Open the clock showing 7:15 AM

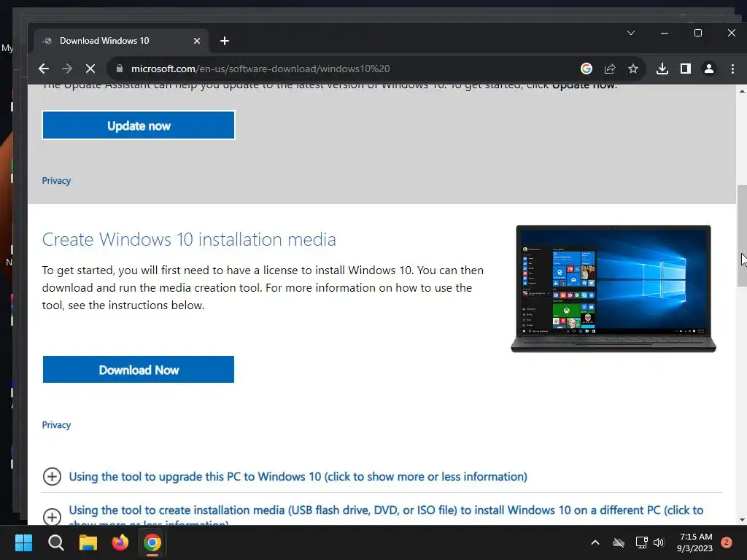coord(695,542)
